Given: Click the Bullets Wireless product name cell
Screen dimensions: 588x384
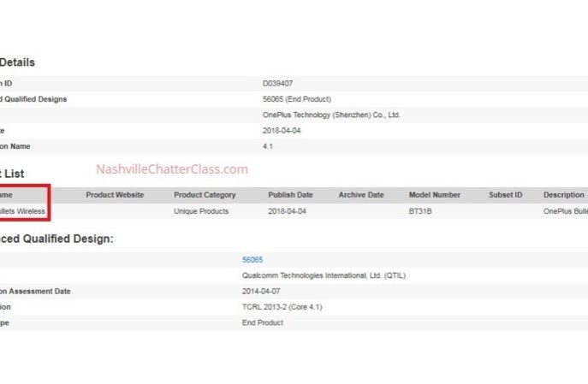Looking at the screenshot, I should coord(23,210).
